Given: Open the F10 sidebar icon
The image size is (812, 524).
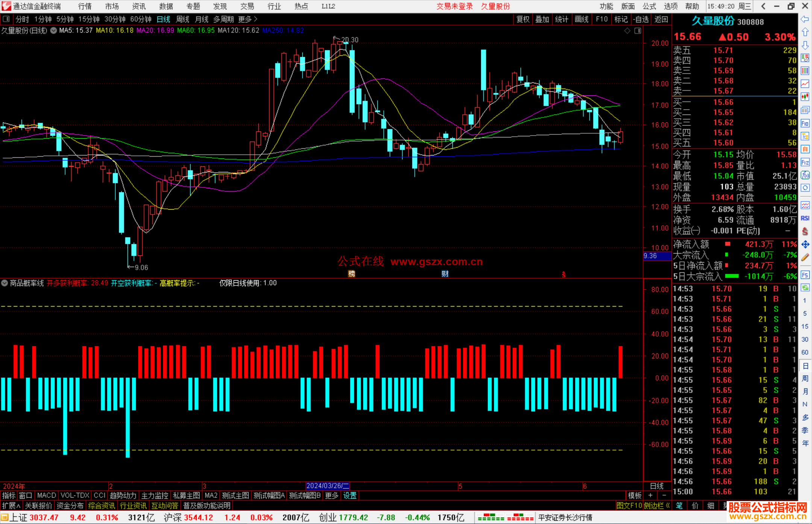Looking at the screenshot, I should coord(805,123).
